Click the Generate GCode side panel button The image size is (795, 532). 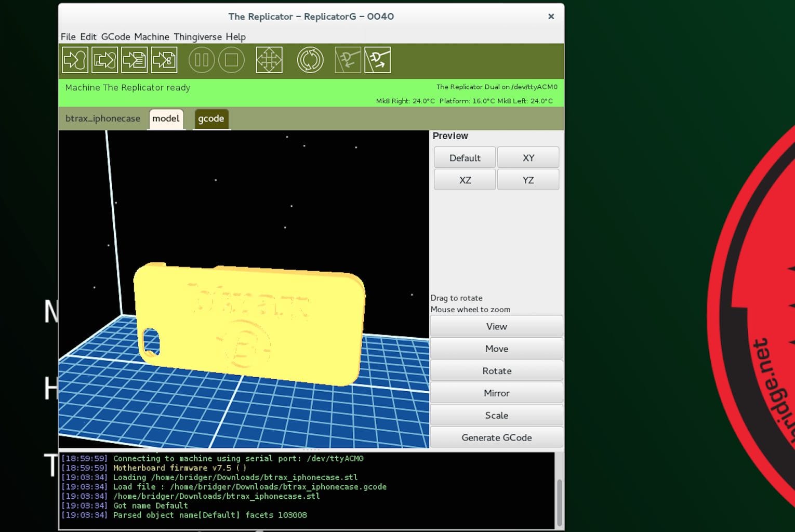(496, 437)
